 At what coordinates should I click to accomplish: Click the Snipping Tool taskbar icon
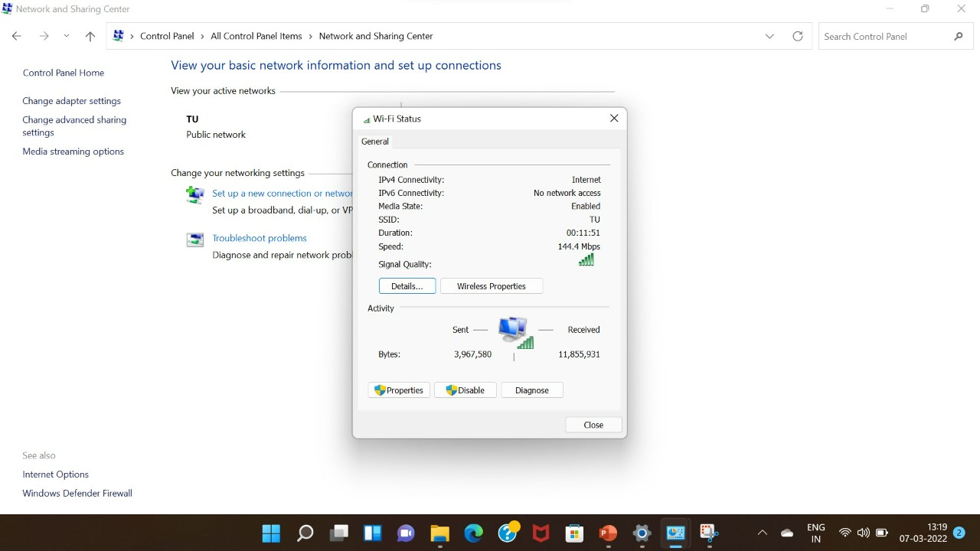[708, 533]
